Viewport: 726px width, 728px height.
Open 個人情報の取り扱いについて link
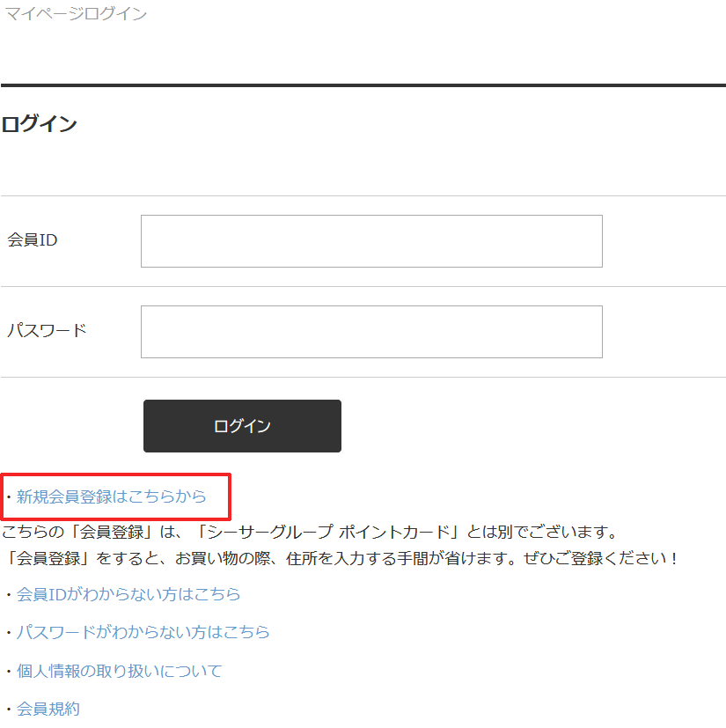[119, 671]
